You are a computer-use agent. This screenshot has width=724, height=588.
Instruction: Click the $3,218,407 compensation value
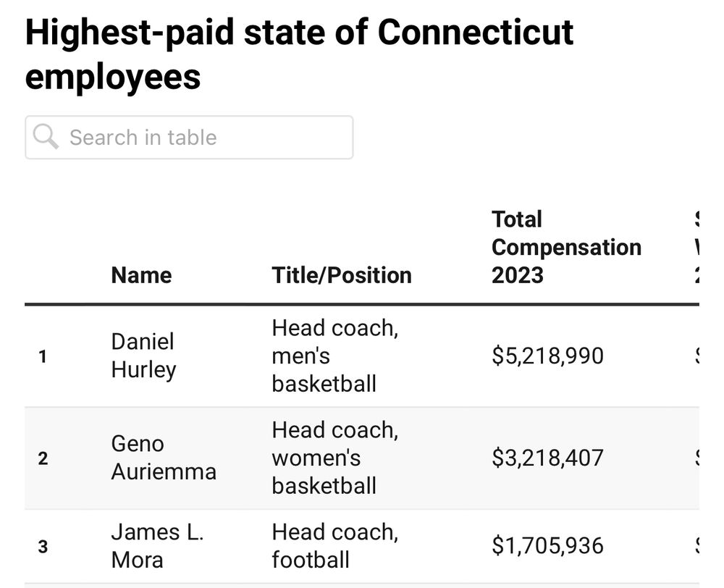click(x=547, y=458)
